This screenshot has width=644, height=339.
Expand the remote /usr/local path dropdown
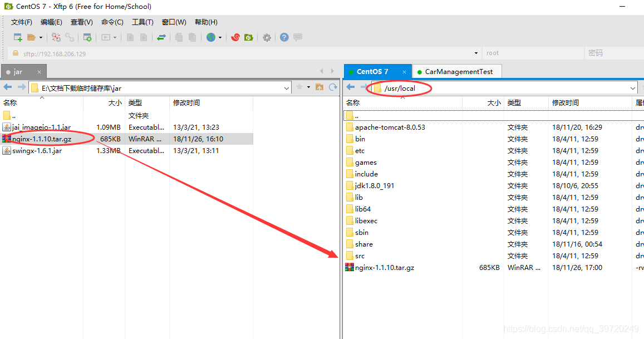click(x=632, y=88)
